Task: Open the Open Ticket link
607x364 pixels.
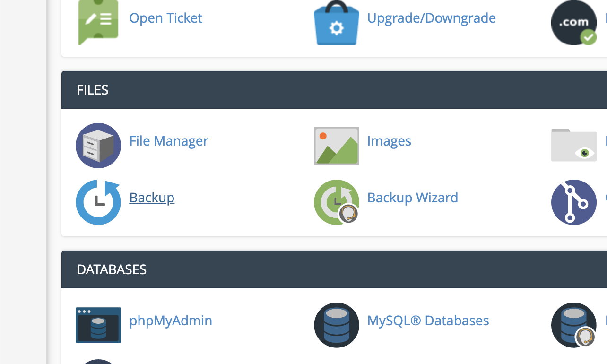Action: coord(165,18)
